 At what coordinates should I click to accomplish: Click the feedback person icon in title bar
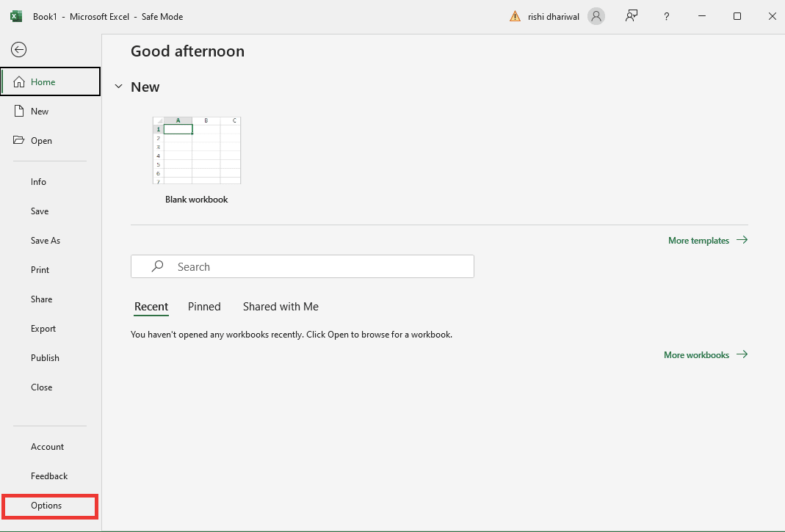tap(632, 16)
